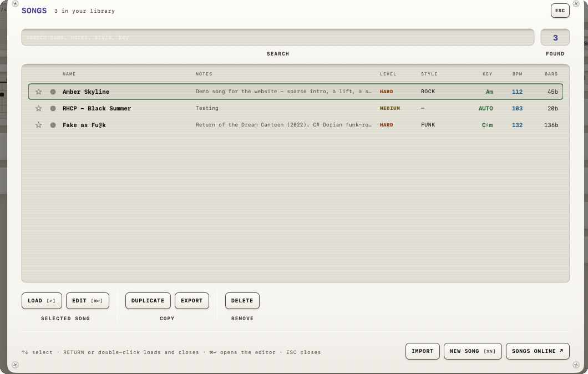
Task: Duplicate the selected song
Action: (x=148, y=301)
